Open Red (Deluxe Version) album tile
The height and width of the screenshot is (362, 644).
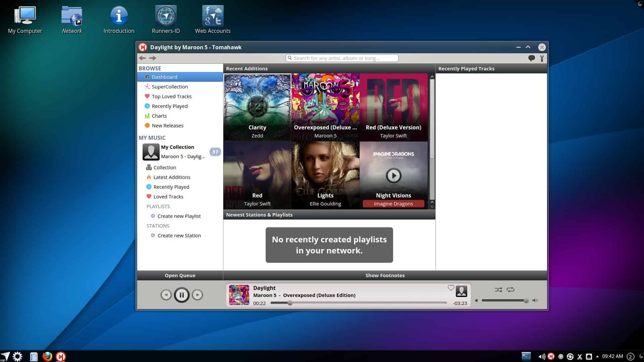point(393,107)
